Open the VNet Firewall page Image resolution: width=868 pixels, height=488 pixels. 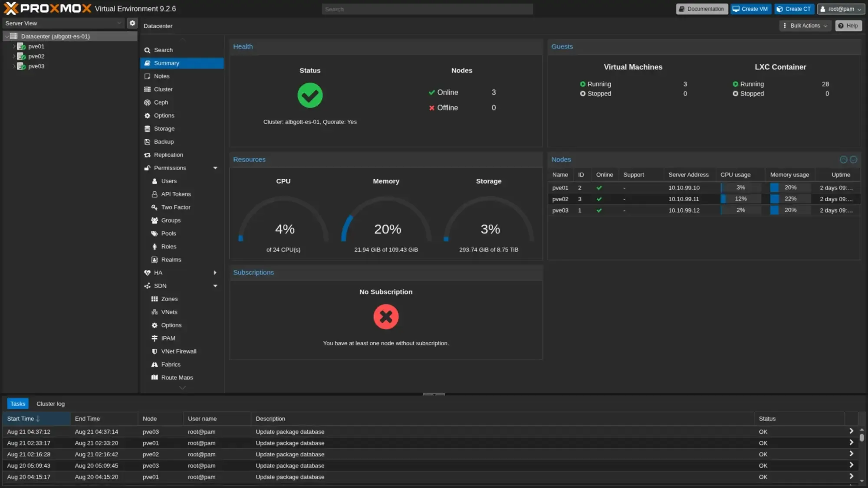click(x=178, y=351)
